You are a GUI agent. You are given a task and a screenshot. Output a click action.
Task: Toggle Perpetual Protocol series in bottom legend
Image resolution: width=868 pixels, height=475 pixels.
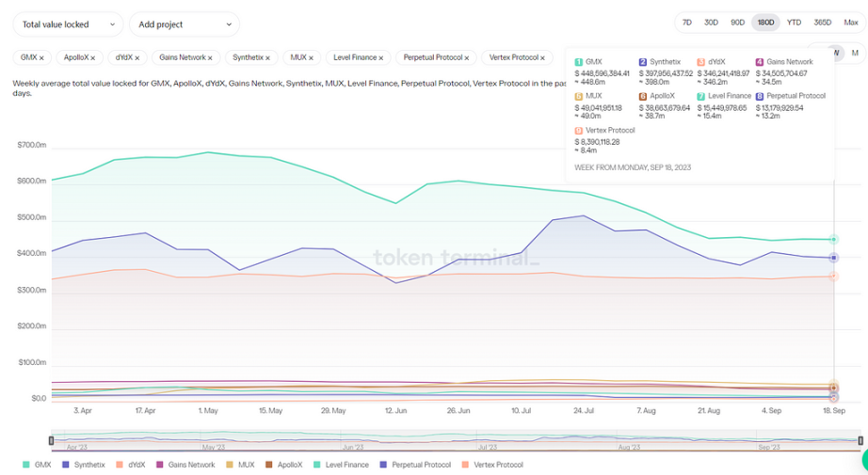(416, 465)
